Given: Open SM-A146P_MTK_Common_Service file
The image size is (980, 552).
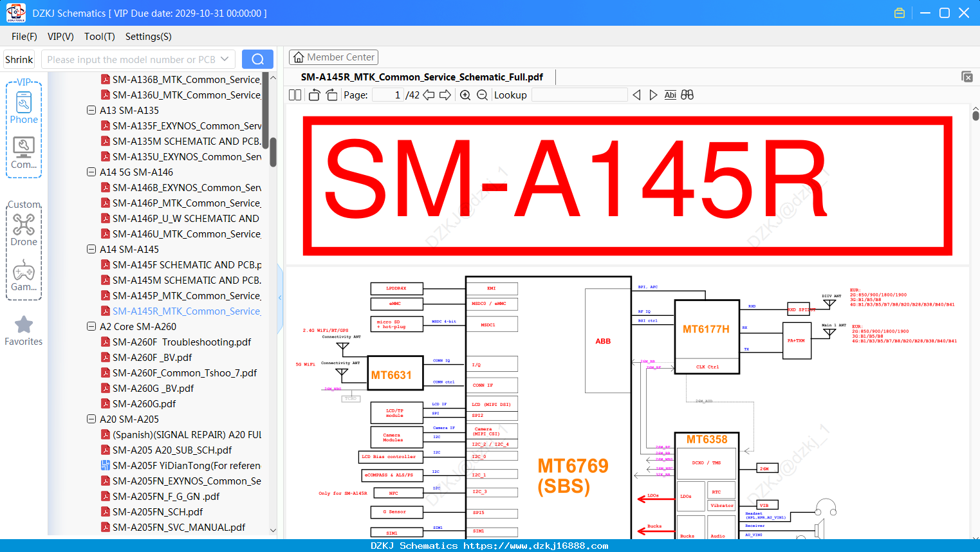Looking at the screenshot, I should pyautogui.click(x=181, y=203).
